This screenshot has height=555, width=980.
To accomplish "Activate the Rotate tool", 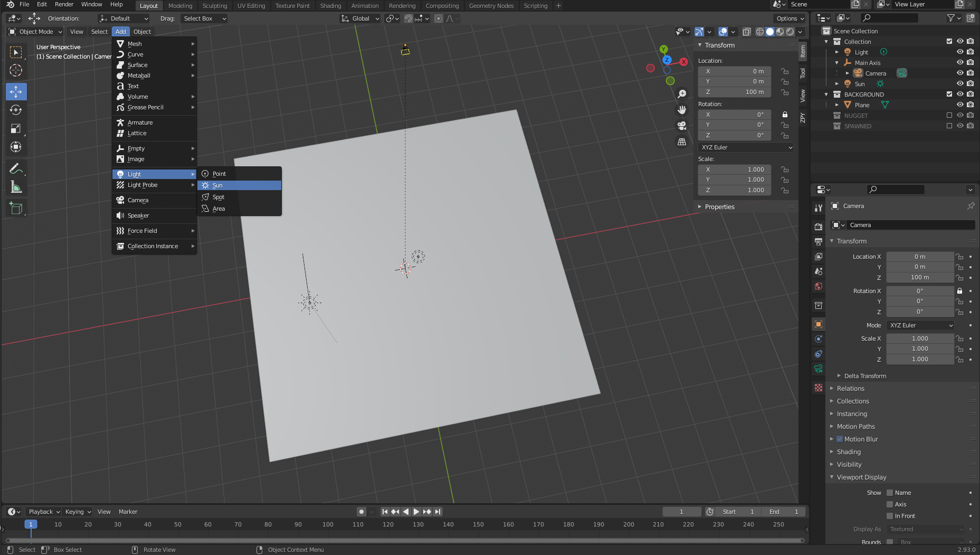I will [x=16, y=110].
